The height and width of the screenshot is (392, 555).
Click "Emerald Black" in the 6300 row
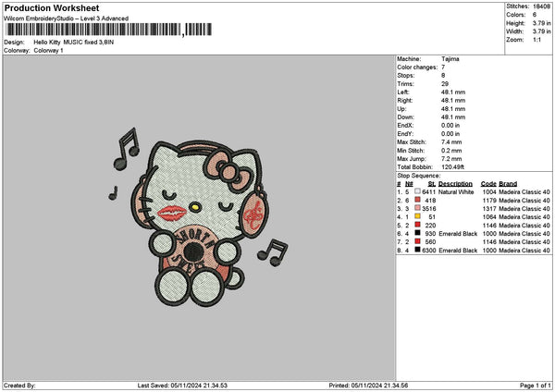[458, 251]
